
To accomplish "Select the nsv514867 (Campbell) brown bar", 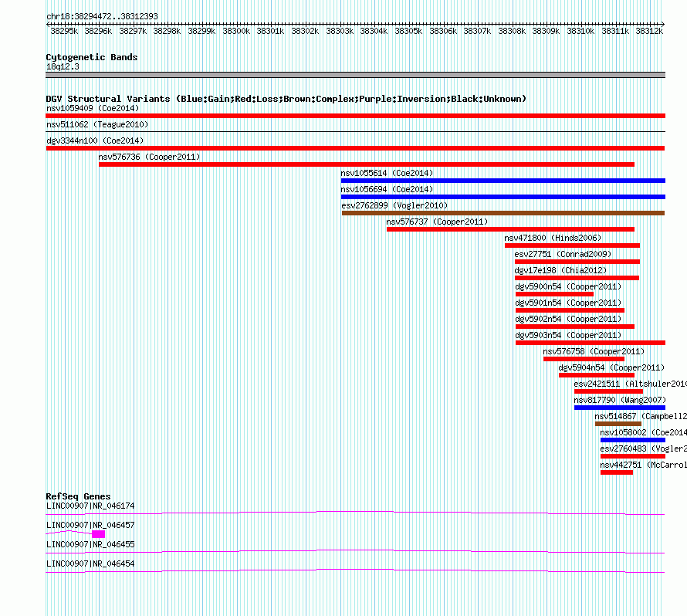I will 618,424.
